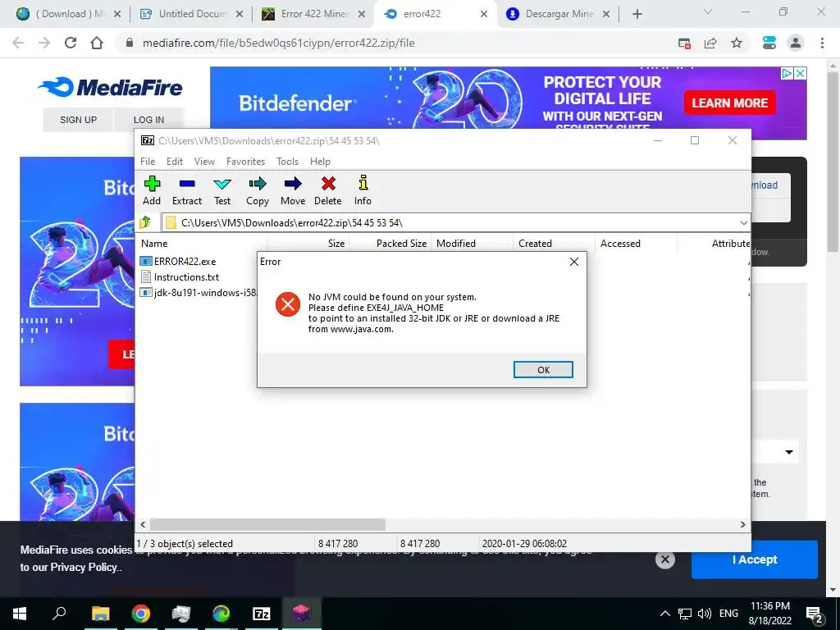Open the File menu in 7-Zip
840x630 pixels.
point(148,162)
